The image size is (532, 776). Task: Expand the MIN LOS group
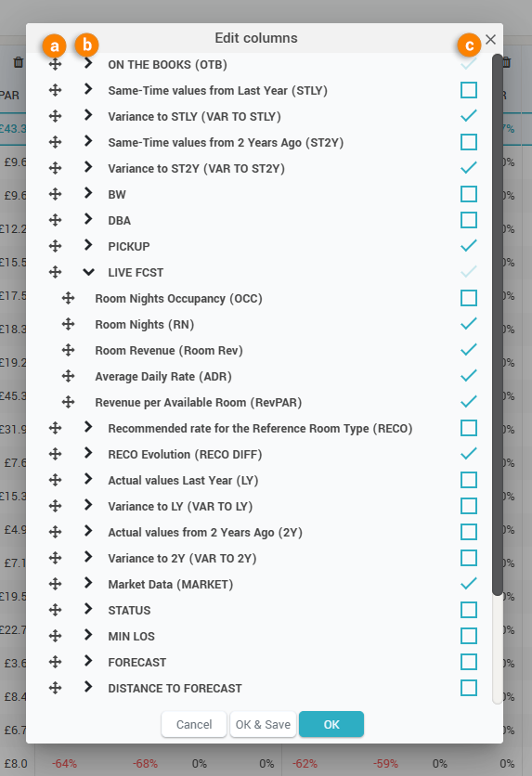point(88,635)
